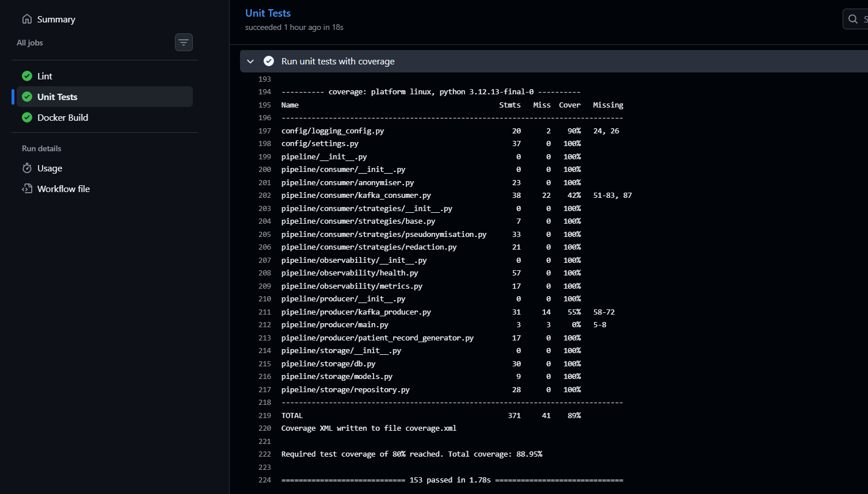Open the Summary home icon
This screenshot has width=868, height=494.
coord(27,19)
